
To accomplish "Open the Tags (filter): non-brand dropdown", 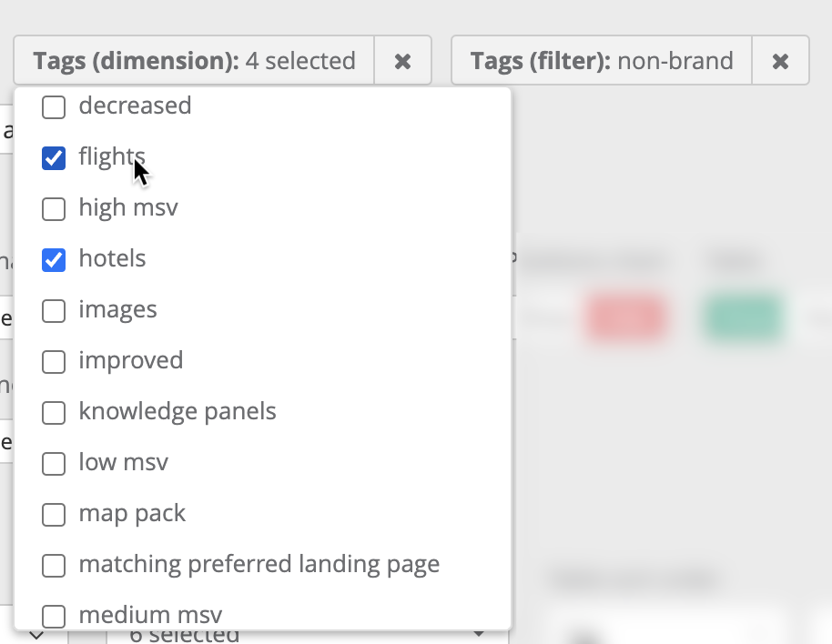I will [x=602, y=61].
